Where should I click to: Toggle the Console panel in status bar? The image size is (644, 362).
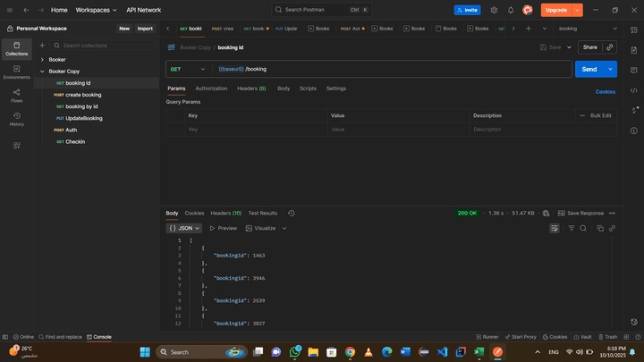[x=98, y=337]
